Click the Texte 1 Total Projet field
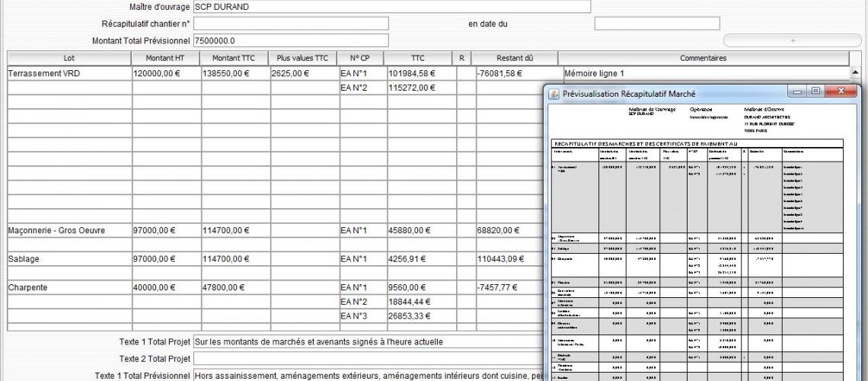 coord(368,341)
